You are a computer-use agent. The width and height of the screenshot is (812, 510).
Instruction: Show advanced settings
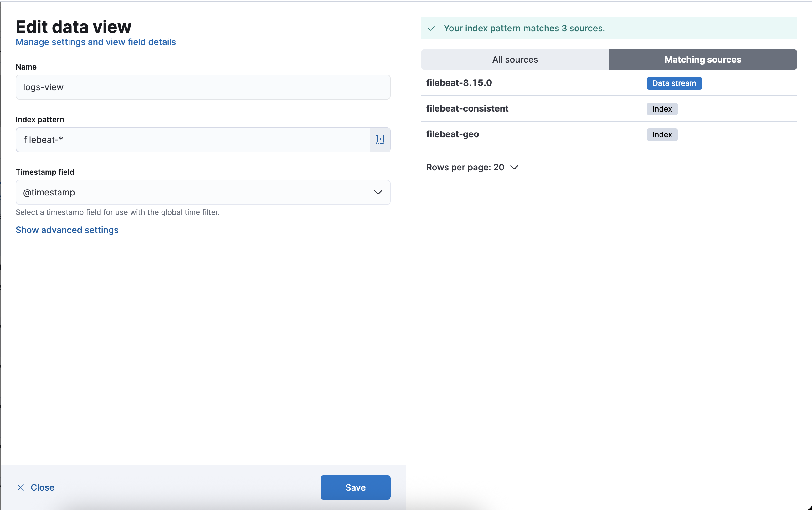(x=67, y=230)
